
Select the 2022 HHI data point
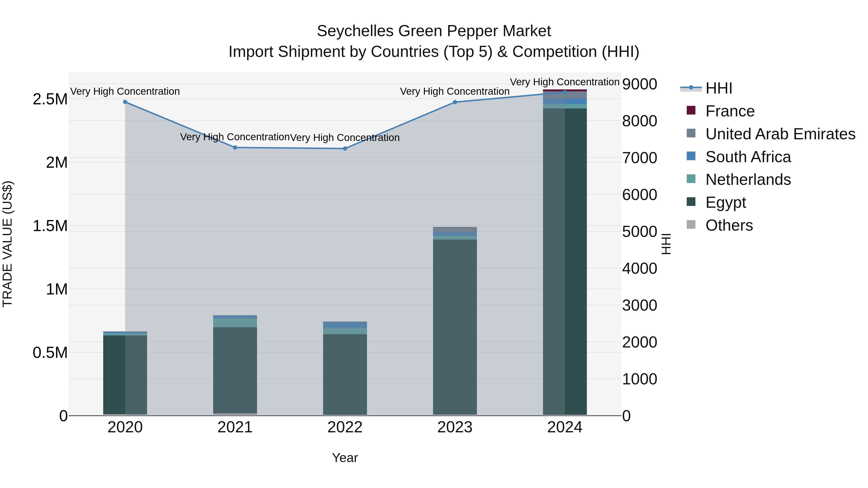(345, 148)
